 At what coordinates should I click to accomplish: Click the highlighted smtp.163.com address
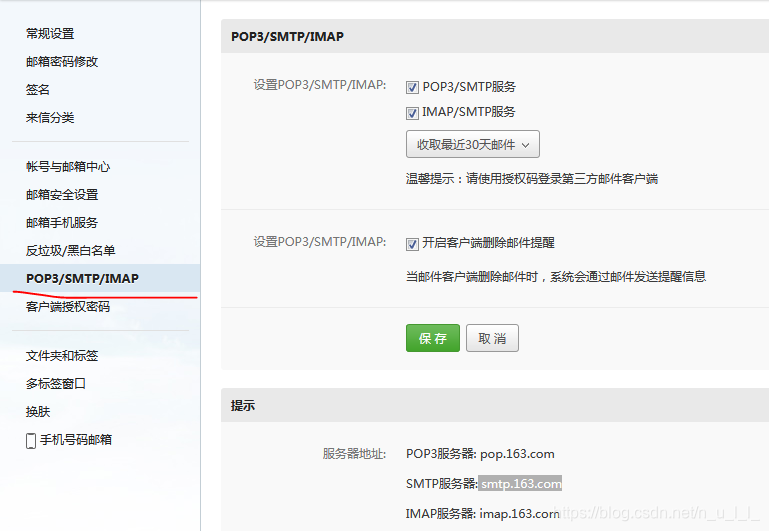pos(520,484)
